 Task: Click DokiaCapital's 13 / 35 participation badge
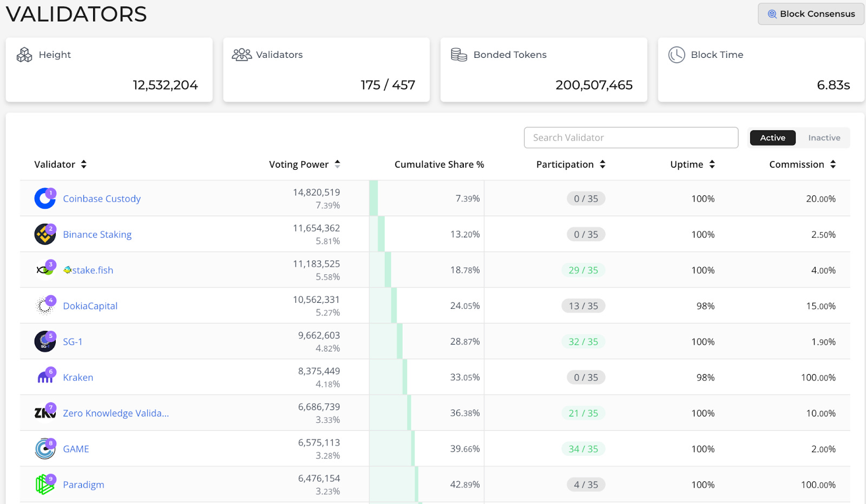[x=583, y=306]
